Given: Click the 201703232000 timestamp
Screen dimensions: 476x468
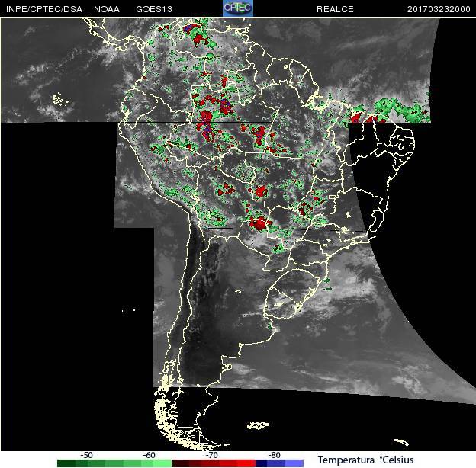Looking at the screenshot, I should coord(439,9).
